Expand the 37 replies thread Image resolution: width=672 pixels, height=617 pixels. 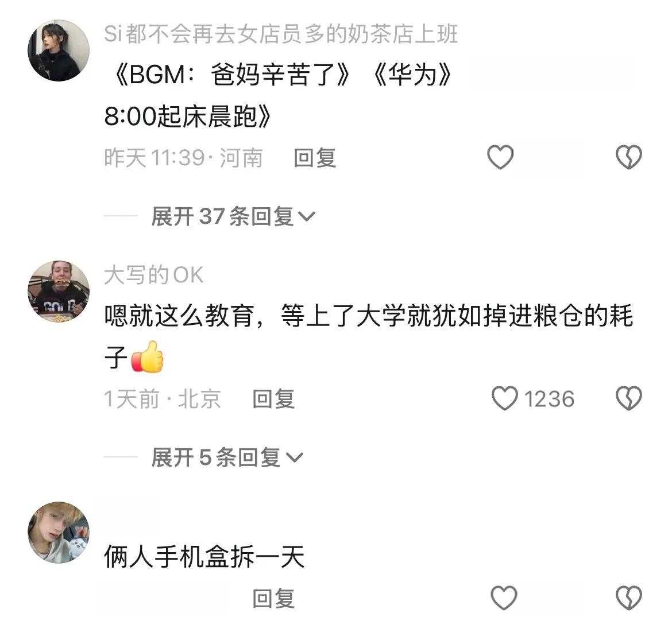pos(233,216)
